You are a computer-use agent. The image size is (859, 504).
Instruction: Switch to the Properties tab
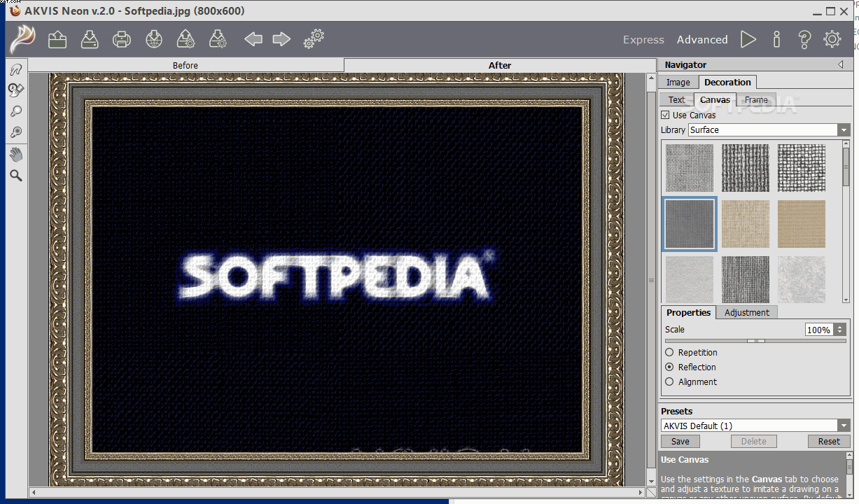pos(688,312)
